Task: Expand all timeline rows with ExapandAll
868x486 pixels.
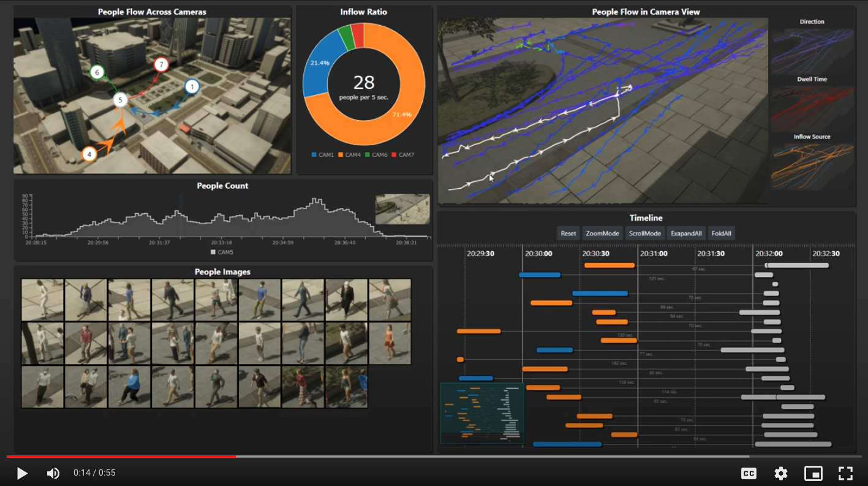Action: (685, 234)
